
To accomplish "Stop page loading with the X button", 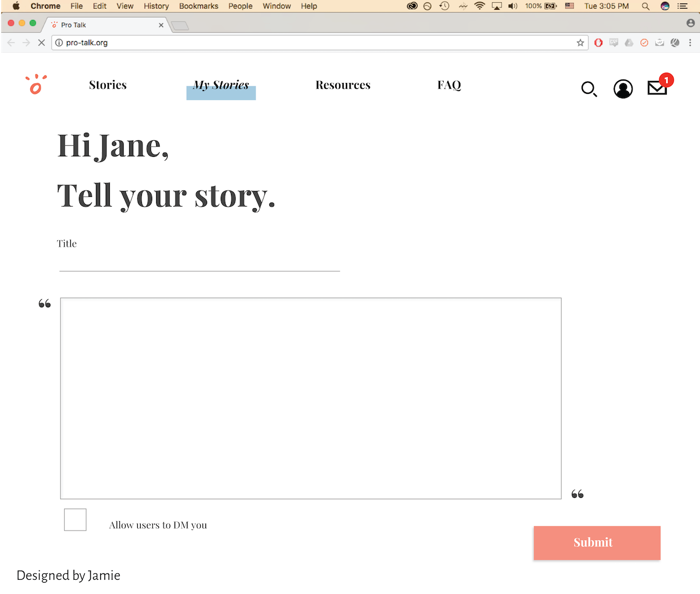I will (x=41, y=42).
